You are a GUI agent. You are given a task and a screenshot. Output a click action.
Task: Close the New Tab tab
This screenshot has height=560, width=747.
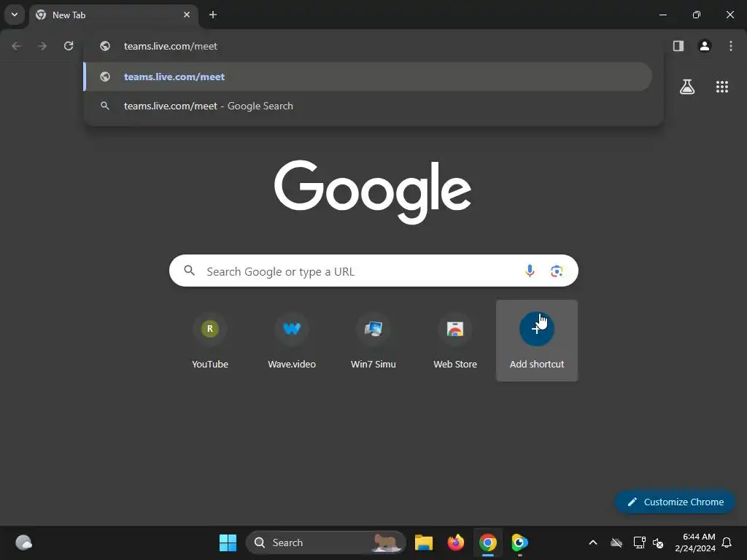(x=187, y=15)
